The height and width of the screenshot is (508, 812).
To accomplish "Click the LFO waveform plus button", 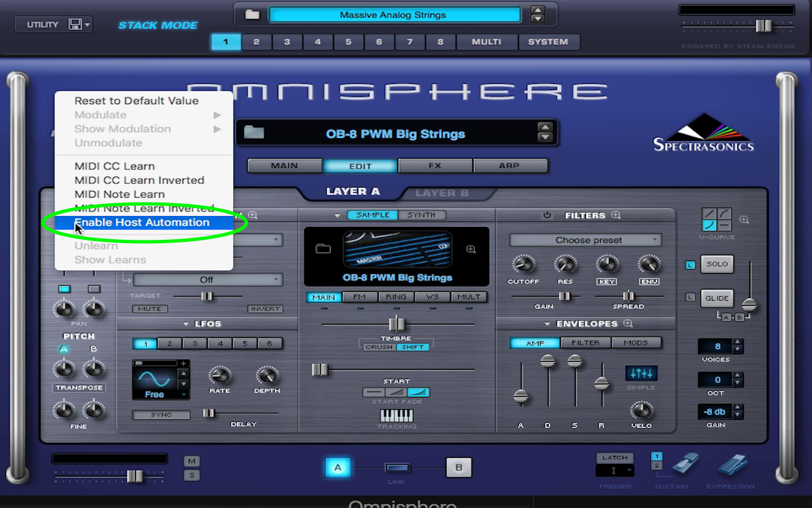I will tap(183, 364).
